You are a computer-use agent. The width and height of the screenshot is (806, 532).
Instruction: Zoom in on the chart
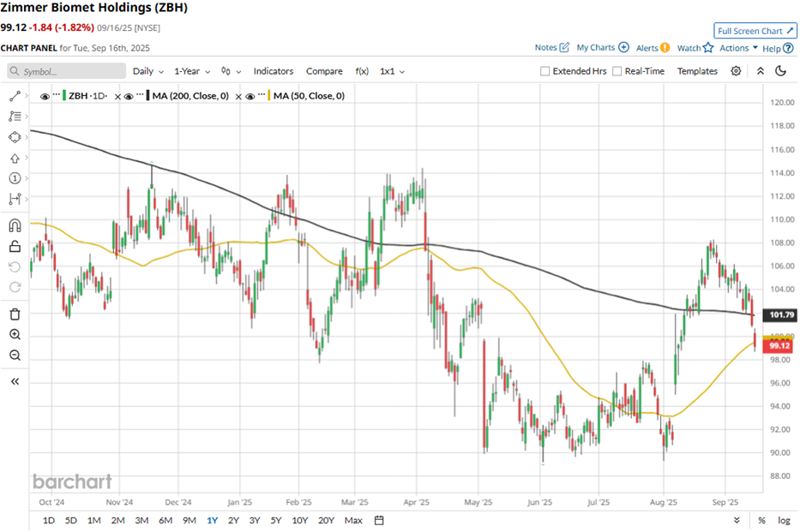[15, 335]
